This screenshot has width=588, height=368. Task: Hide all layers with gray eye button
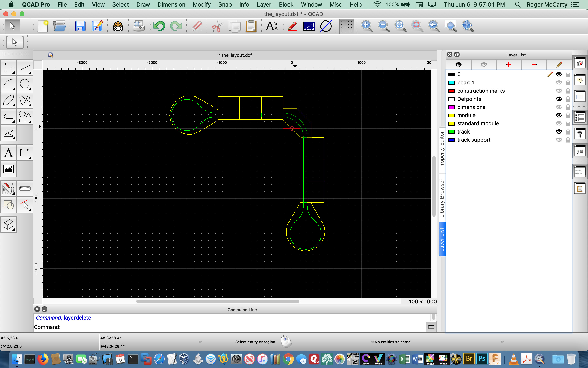tap(484, 64)
